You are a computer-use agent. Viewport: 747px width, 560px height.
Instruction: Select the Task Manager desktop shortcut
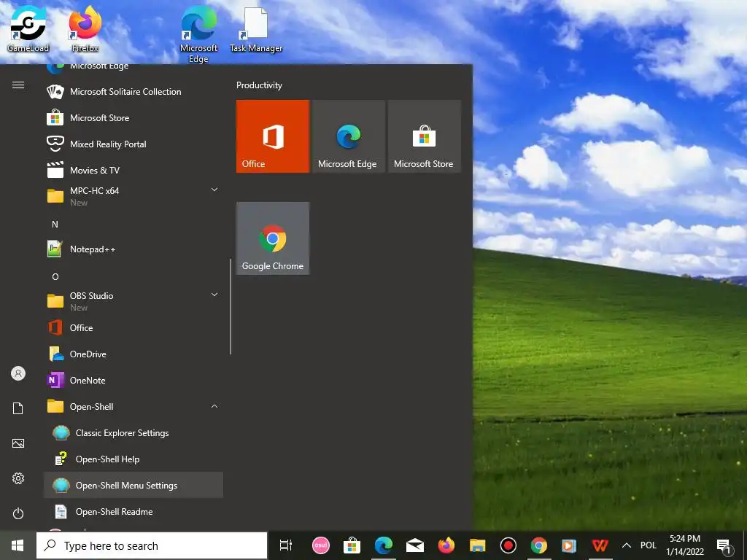256,29
